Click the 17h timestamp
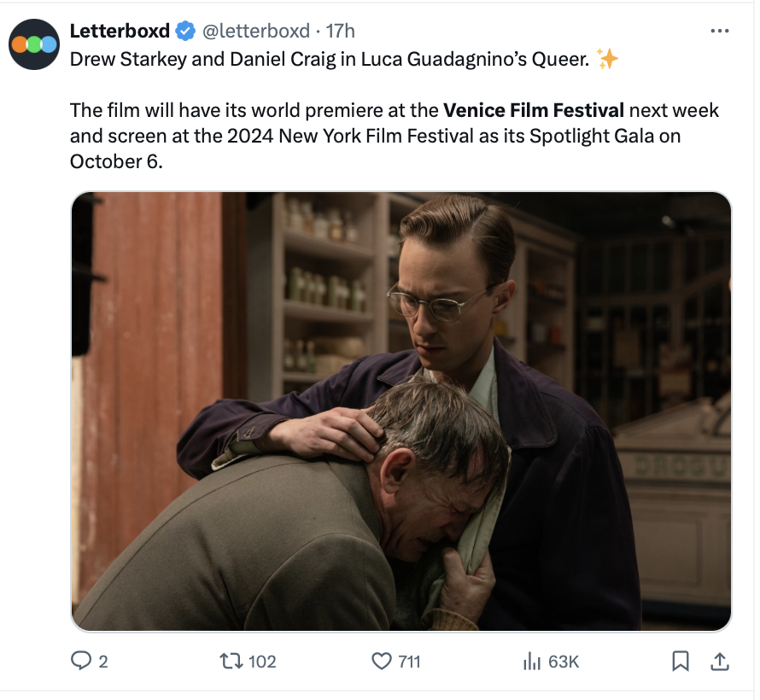This screenshot has width=760, height=700. [340, 31]
